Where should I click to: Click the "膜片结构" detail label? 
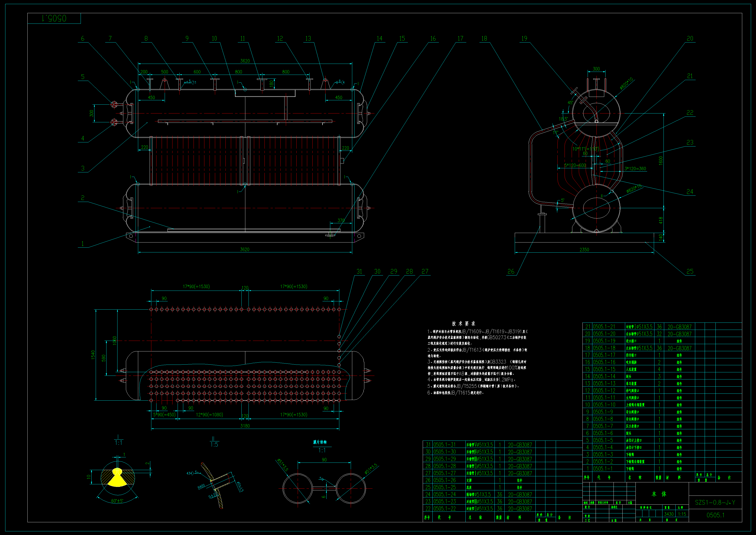(320, 442)
